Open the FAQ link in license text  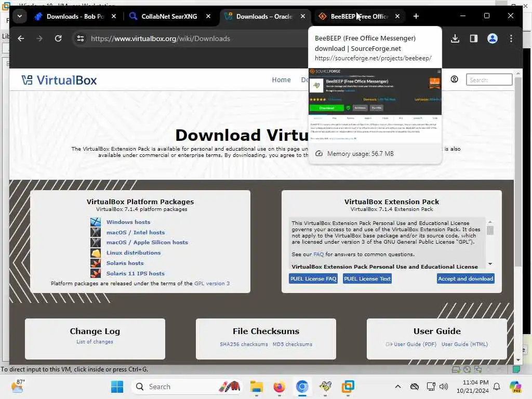coord(318,255)
